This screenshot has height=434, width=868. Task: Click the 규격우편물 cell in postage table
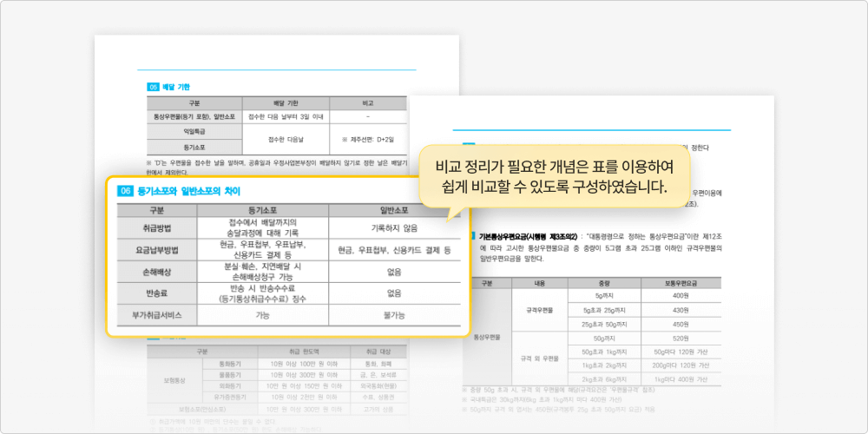coord(539,309)
